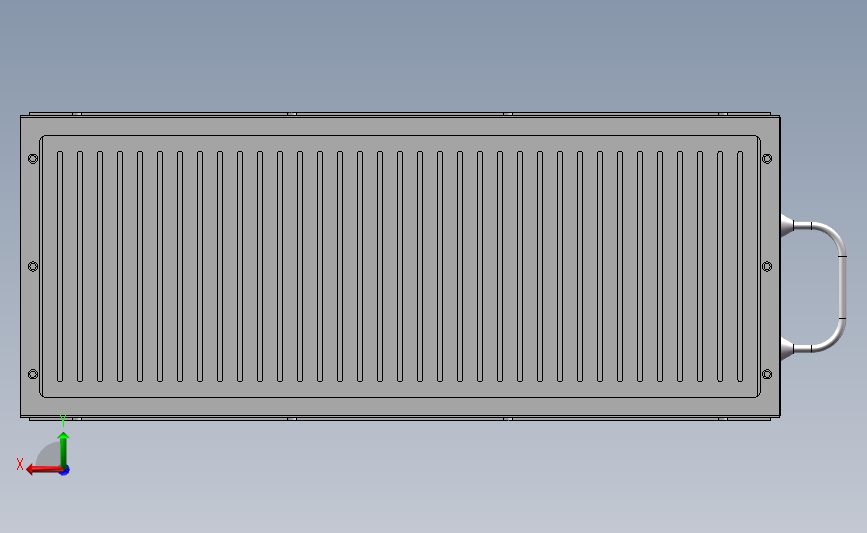Select the middle-left screw hole on the panel
The height and width of the screenshot is (533, 867).
point(33,266)
